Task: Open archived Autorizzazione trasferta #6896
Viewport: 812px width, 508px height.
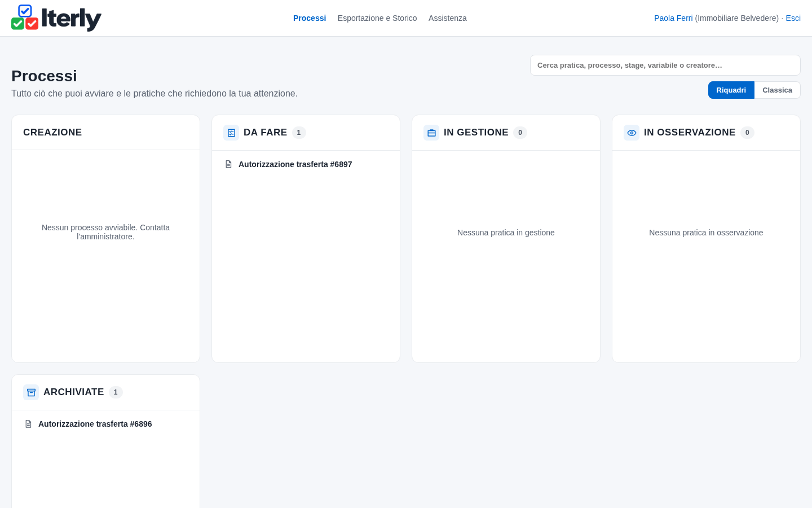Action: [x=95, y=424]
